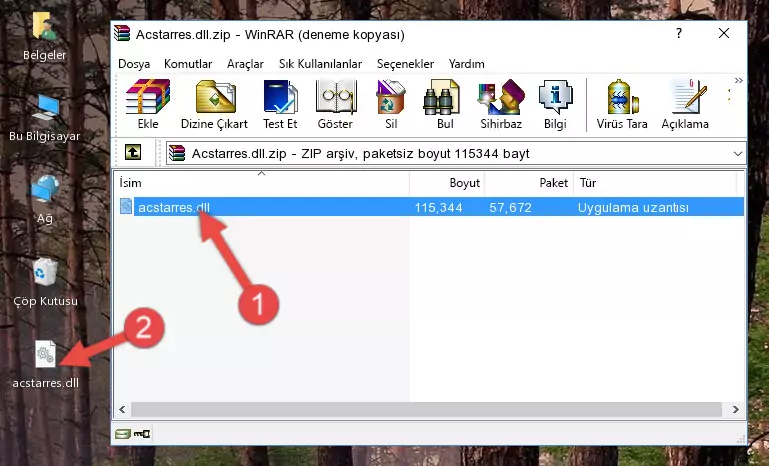This screenshot has height=466, width=769.
Task: Open the Seçenekler menu
Action: pos(405,64)
